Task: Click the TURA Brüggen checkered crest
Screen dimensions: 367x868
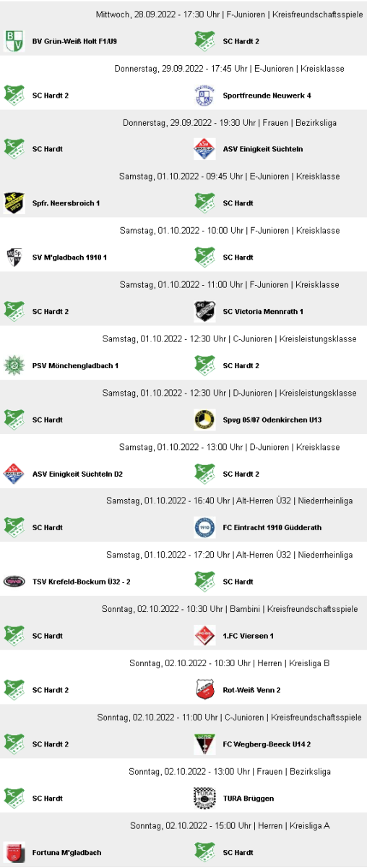Action: pyautogui.click(x=205, y=799)
